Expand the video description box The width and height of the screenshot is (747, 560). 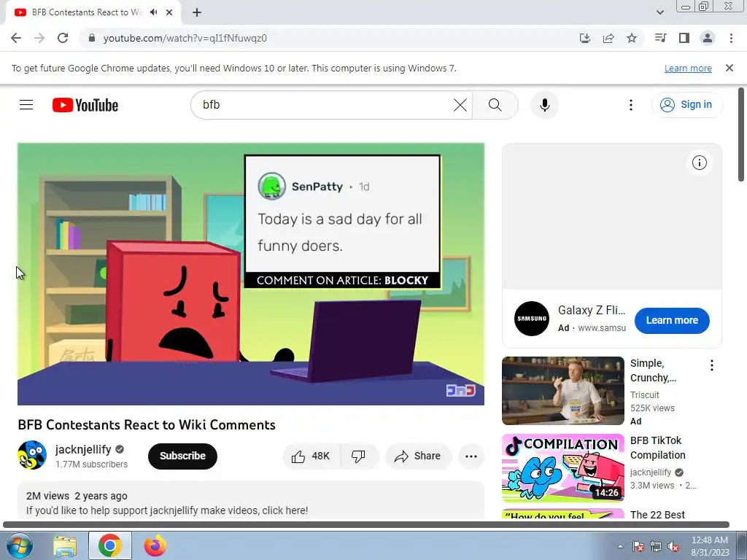coord(251,500)
